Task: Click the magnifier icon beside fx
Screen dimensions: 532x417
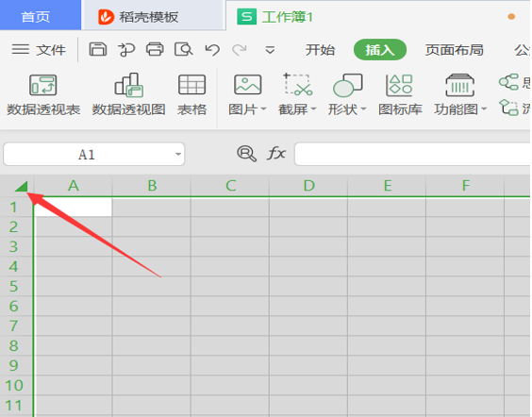Action: click(x=246, y=154)
